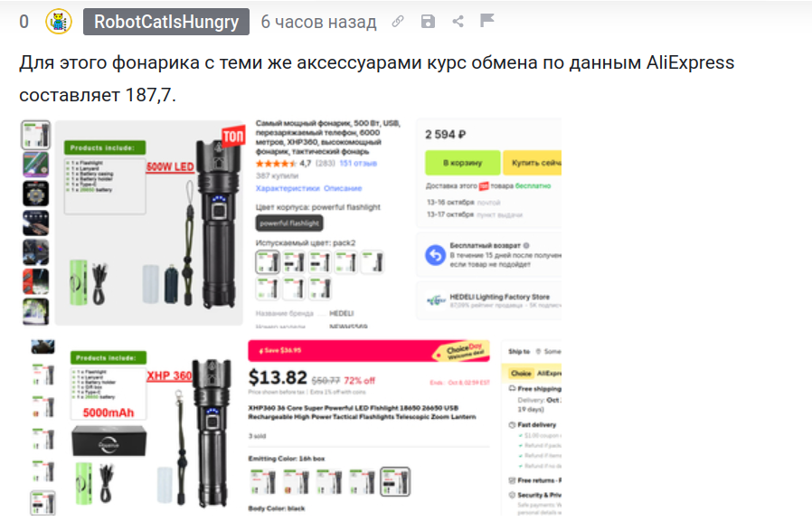This screenshot has width=812, height=522.
Task: Open RobotCatIsHungry's avatar profile picture
Action: pos(59,22)
